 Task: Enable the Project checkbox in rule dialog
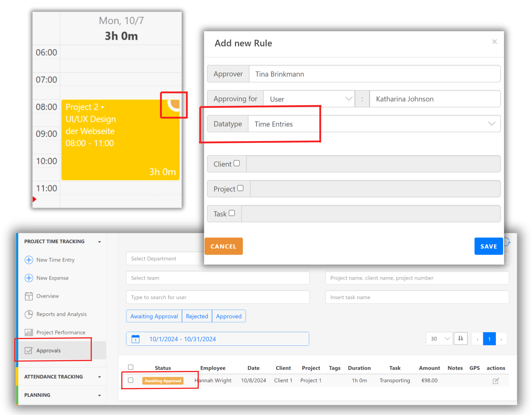point(240,188)
